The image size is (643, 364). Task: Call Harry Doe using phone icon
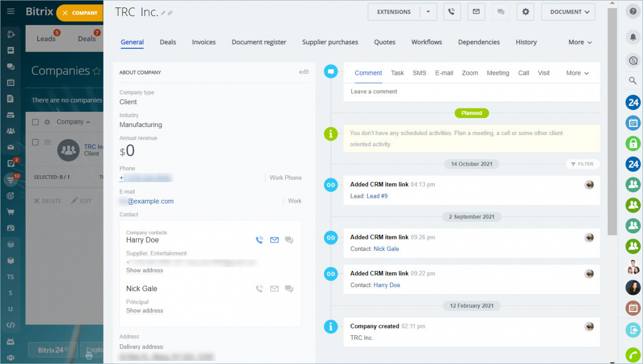pos(259,240)
